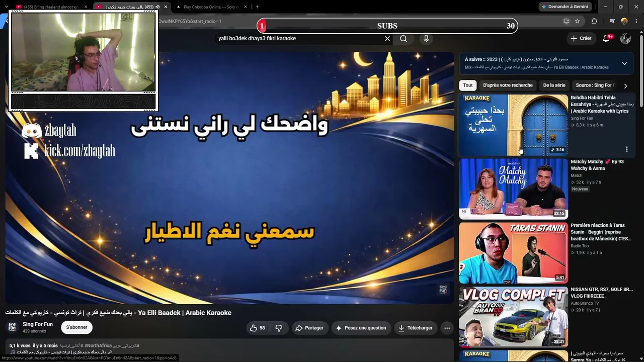Open the Behdha Habibti Tehla karaoke thumbnail
The image size is (644, 362).
[x=514, y=125]
